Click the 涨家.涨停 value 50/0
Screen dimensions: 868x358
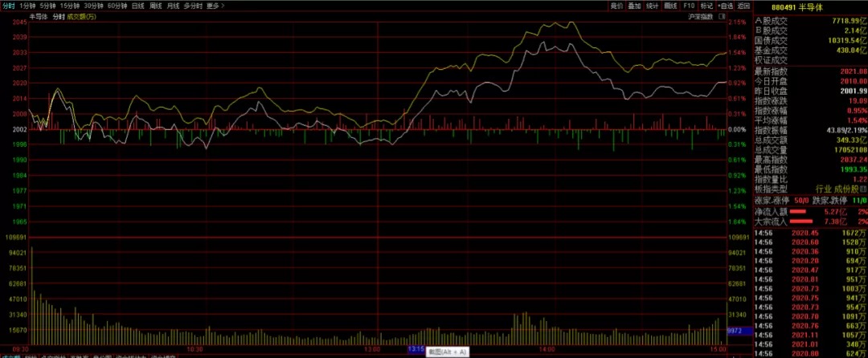[801, 200]
